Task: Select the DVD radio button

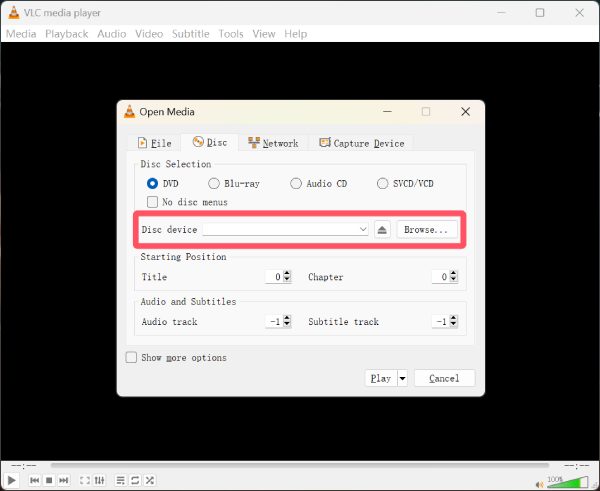Action: pos(152,184)
